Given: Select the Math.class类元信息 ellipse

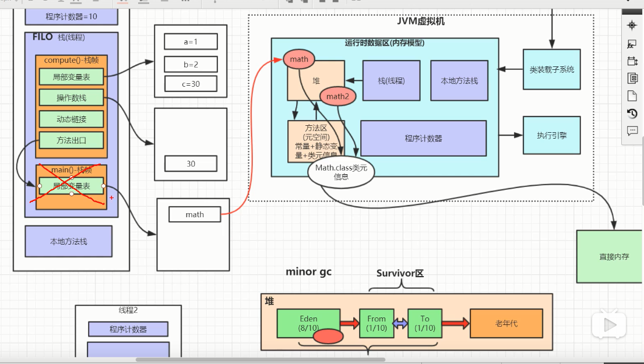Looking at the screenshot, I should (342, 172).
